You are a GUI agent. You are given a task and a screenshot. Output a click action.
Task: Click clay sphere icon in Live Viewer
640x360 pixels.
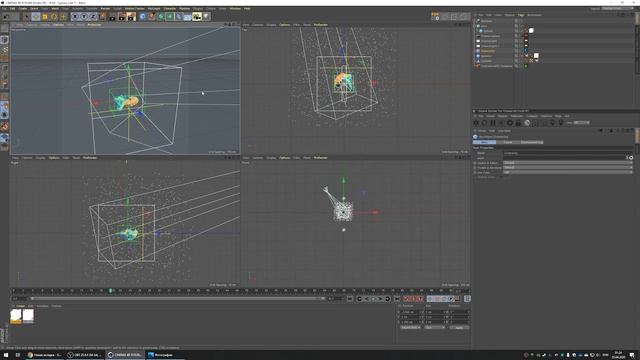tap(527, 122)
